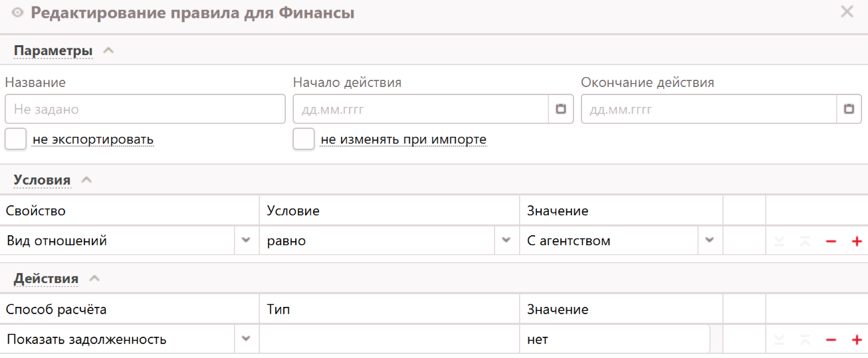The width and height of the screenshot is (868, 358).
Task: Add a new action row with plus
Action: [856, 340]
